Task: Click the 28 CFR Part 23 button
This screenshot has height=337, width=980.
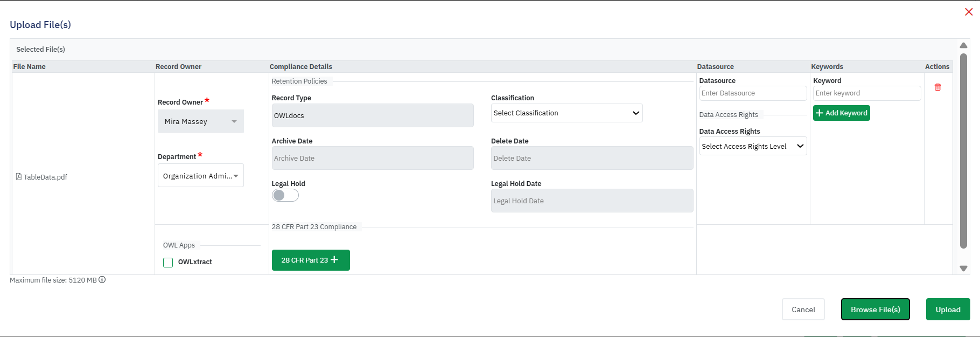Action: click(311, 260)
